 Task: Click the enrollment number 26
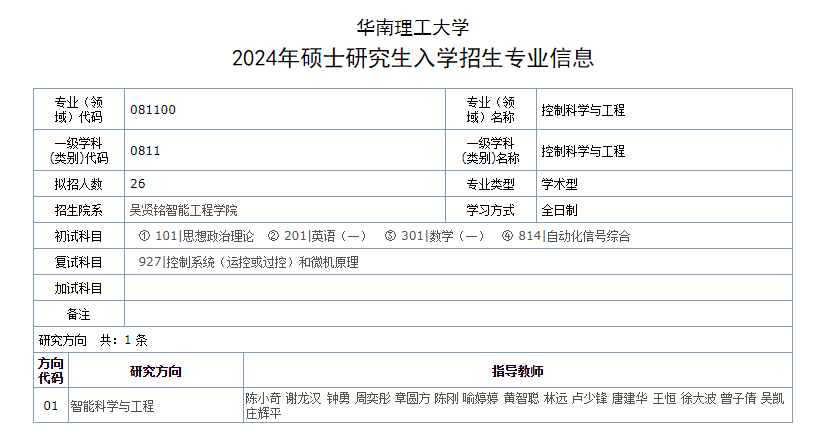pyautogui.click(x=138, y=184)
